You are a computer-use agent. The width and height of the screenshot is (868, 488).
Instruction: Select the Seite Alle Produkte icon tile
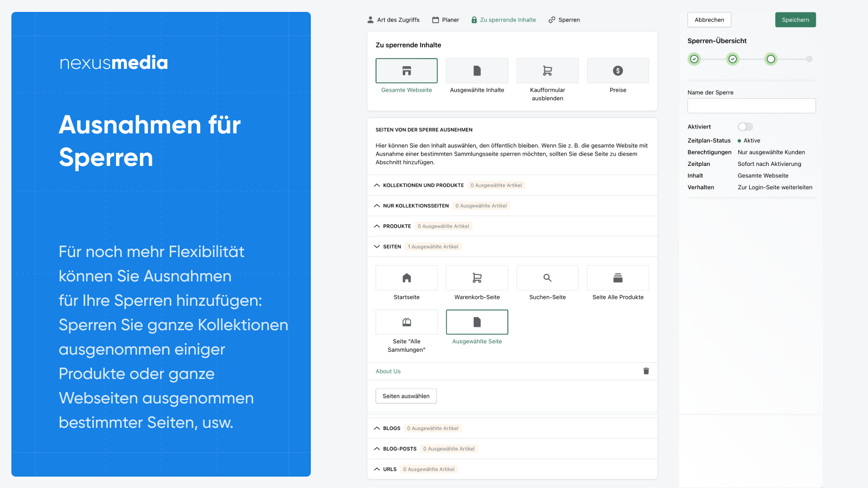click(x=618, y=278)
